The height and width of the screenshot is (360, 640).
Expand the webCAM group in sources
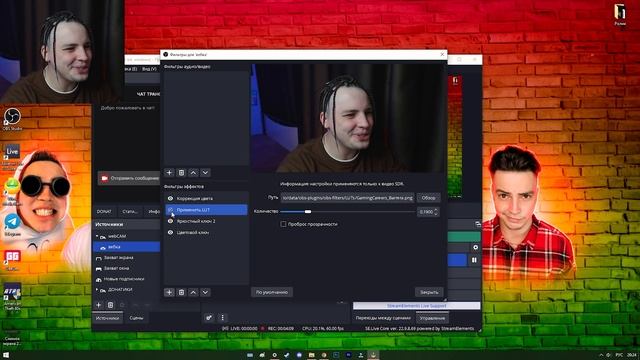click(97, 236)
